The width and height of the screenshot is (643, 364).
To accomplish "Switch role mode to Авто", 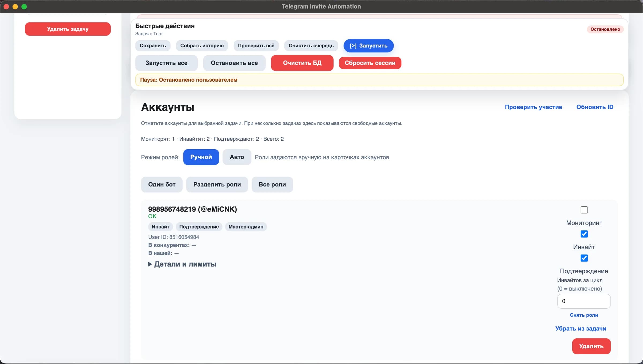I will point(237,157).
